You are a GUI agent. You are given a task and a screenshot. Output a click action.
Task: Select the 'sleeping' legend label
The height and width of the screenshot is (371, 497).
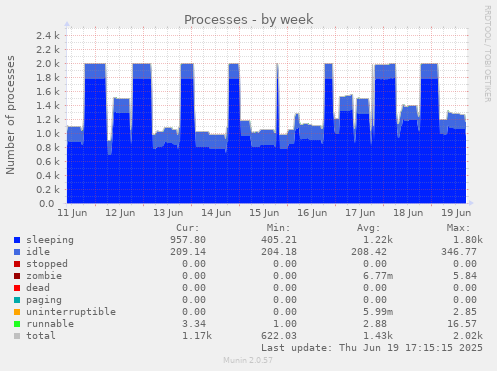[50, 240]
